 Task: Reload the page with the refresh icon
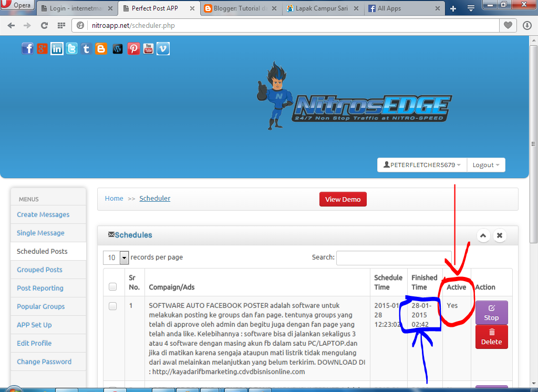[x=44, y=25]
